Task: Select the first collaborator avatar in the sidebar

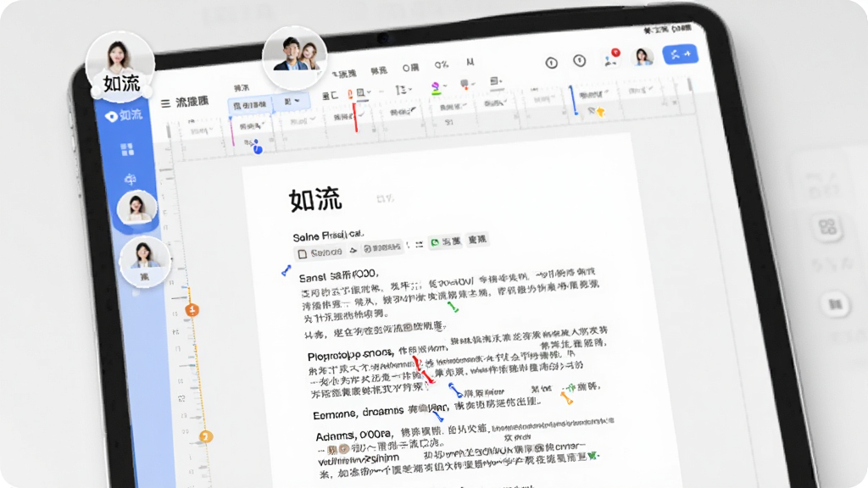Action: [x=136, y=207]
